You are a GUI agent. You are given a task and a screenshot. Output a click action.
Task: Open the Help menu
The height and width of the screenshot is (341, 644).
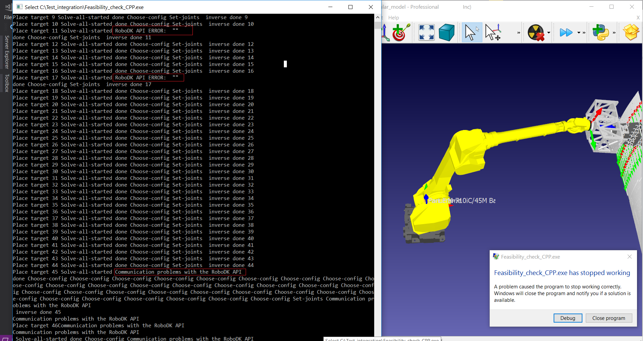[393, 18]
